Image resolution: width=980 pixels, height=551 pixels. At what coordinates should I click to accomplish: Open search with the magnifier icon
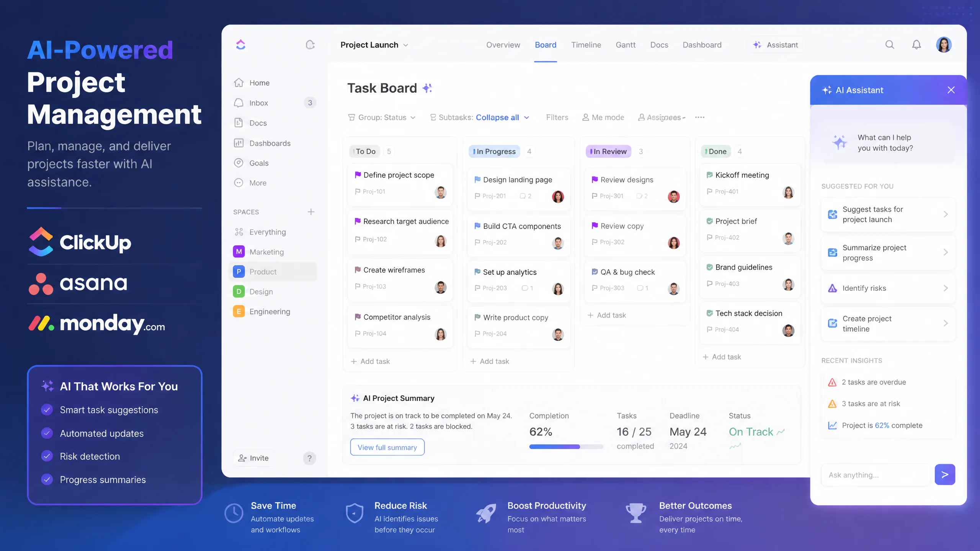pyautogui.click(x=890, y=45)
